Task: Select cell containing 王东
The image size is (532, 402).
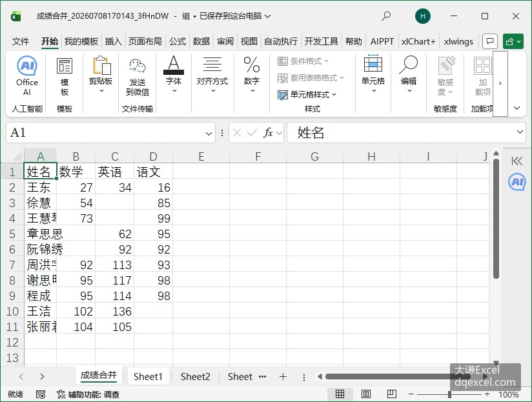Action: click(40, 187)
